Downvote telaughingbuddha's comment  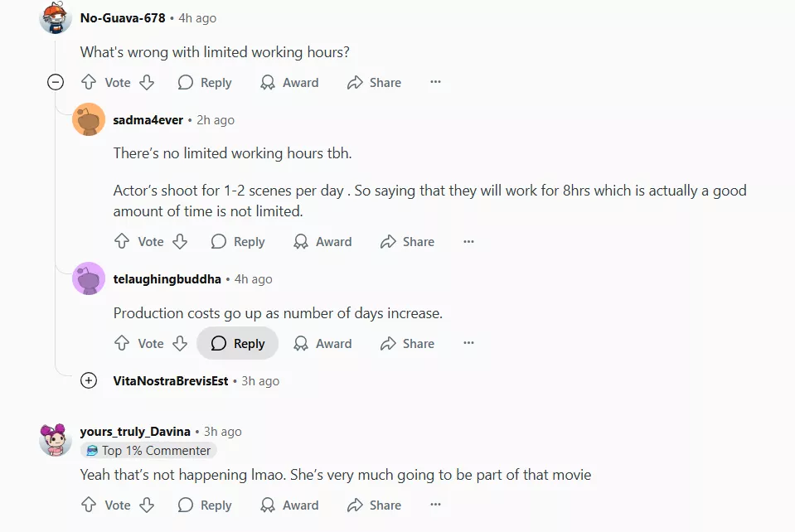(x=180, y=344)
